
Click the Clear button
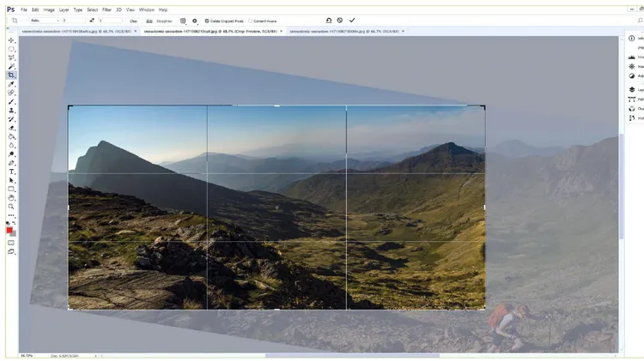pyautogui.click(x=133, y=21)
